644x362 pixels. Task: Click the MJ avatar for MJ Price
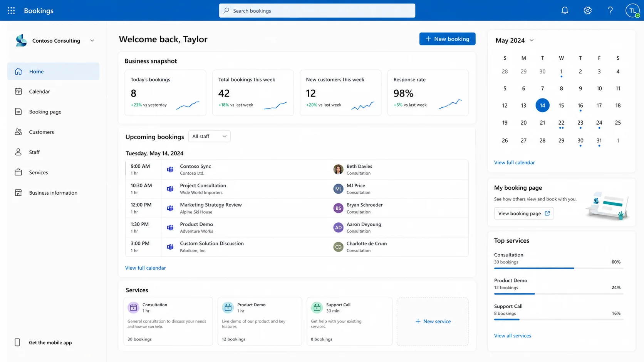[338, 189]
